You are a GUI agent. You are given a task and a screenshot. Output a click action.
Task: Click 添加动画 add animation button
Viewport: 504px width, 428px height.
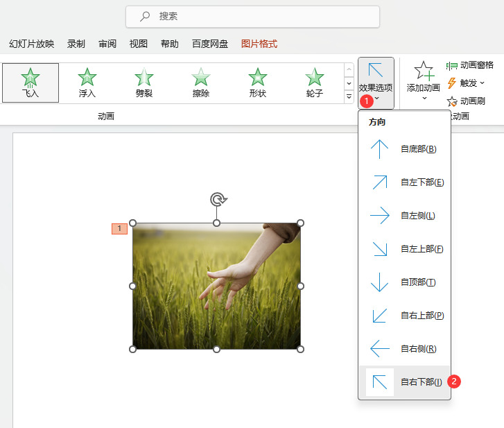click(x=424, y=80)
